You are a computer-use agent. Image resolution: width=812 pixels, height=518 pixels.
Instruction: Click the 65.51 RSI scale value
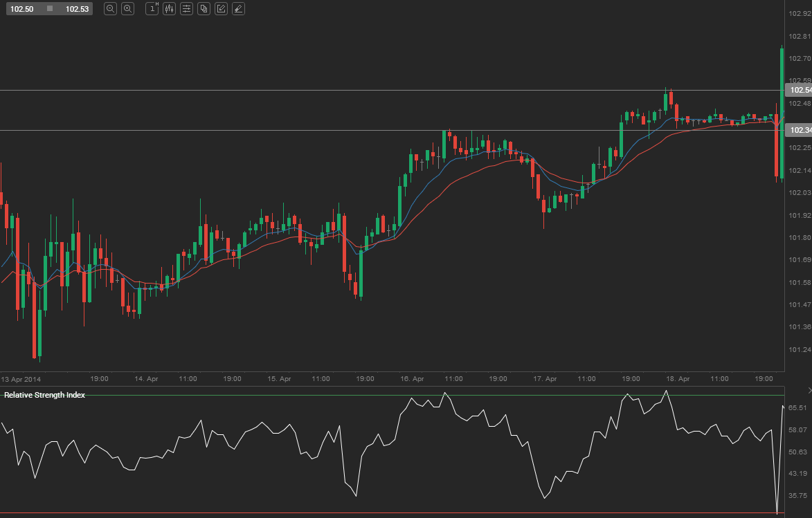[x=798, y=408]
